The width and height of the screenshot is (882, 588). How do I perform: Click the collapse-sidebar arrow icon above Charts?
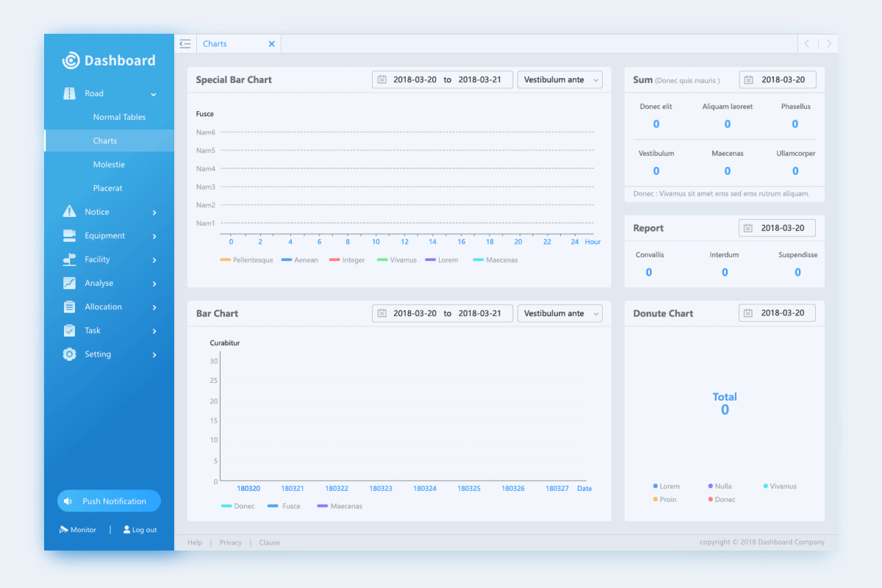pyautogui.click(x=185, y=43)
